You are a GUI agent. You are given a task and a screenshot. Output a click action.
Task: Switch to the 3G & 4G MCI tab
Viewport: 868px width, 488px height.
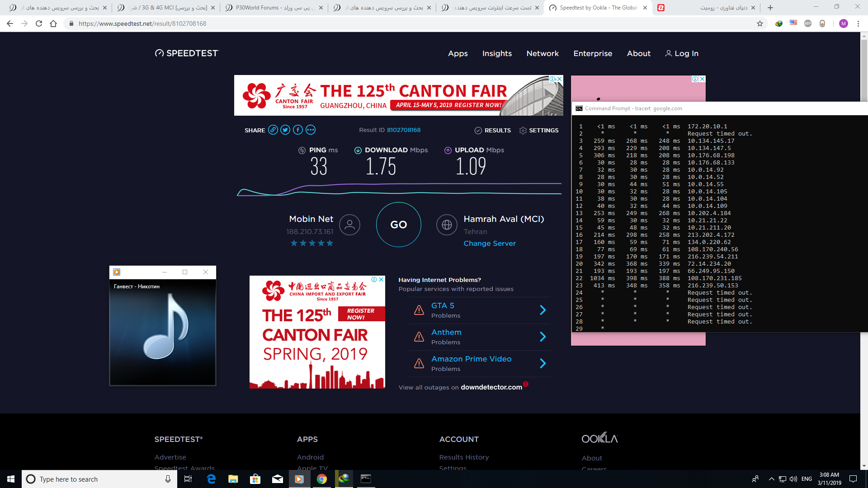[x=165, y=8]
